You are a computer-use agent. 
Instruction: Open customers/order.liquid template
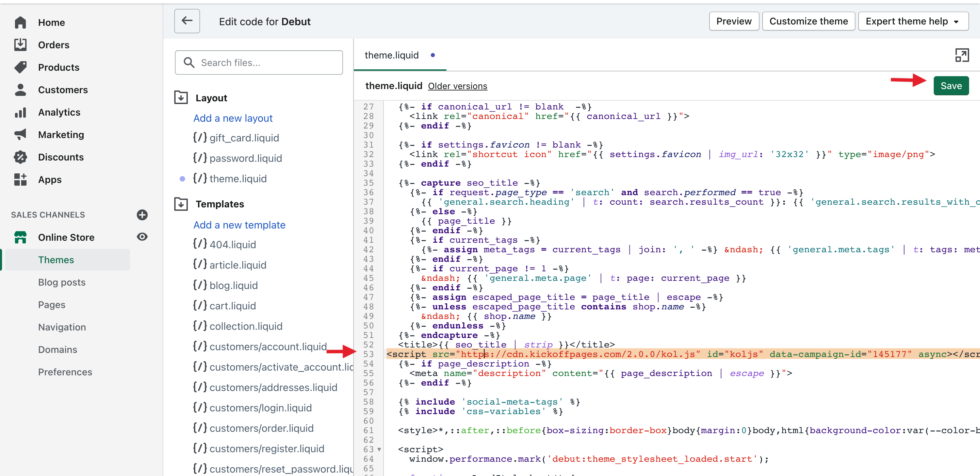tap(254, 428)
